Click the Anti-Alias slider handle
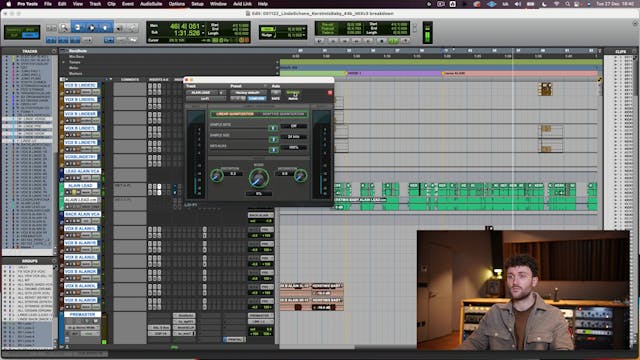The height and width of the screenshot is (360, 640). (273, 150)
